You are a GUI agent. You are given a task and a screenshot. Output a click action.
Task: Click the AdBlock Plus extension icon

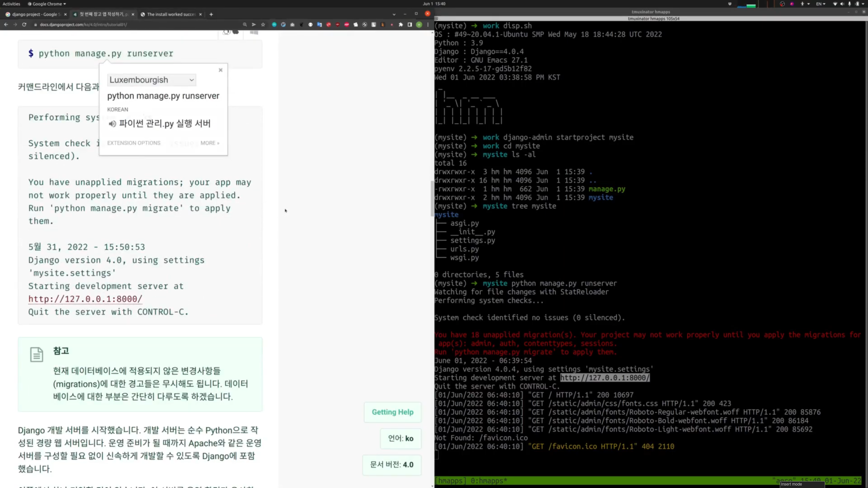pos(347,25)
